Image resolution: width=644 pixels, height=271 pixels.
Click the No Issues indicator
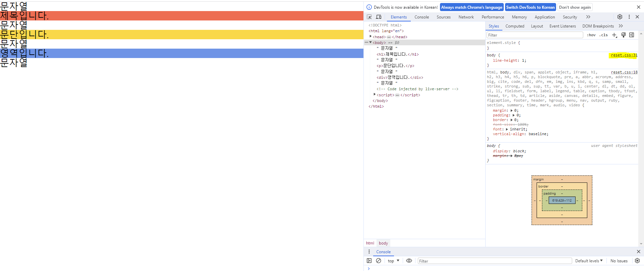pyautogui.click(x=619, y=261)
